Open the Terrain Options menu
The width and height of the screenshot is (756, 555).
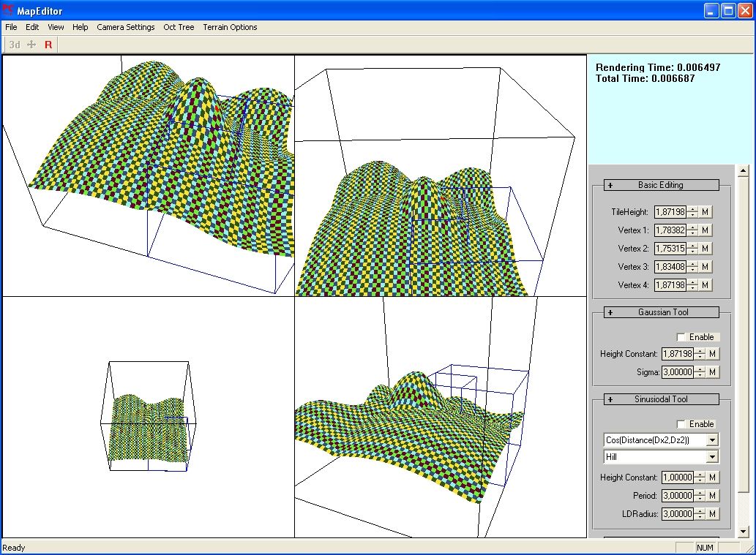[230, 27]
